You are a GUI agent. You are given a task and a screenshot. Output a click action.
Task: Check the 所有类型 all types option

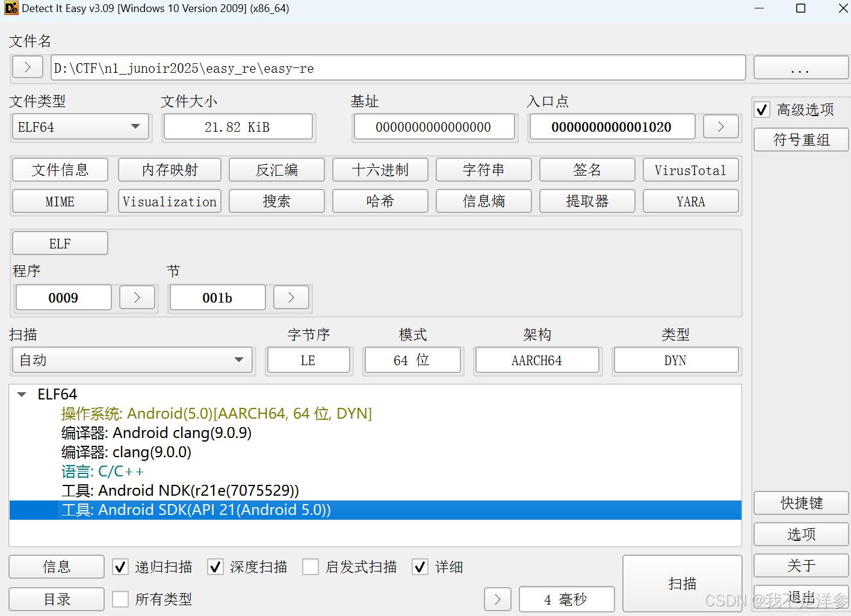point(120,599)
